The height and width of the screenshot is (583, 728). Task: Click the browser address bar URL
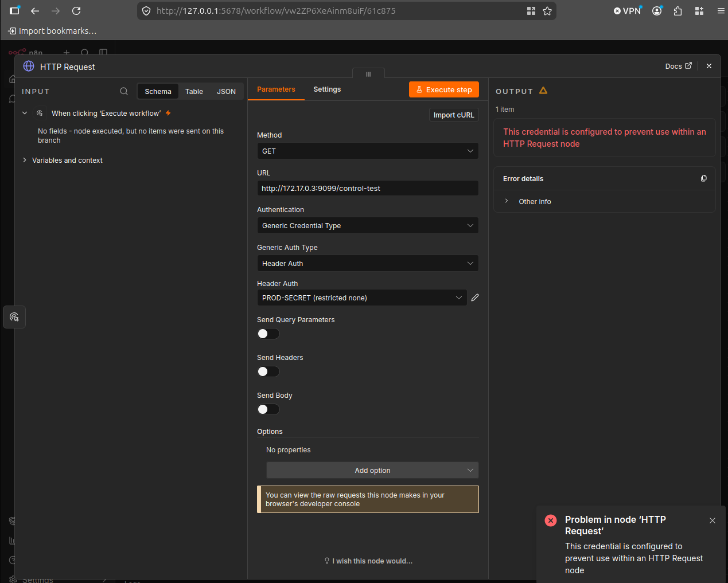(x=276, y=11)
